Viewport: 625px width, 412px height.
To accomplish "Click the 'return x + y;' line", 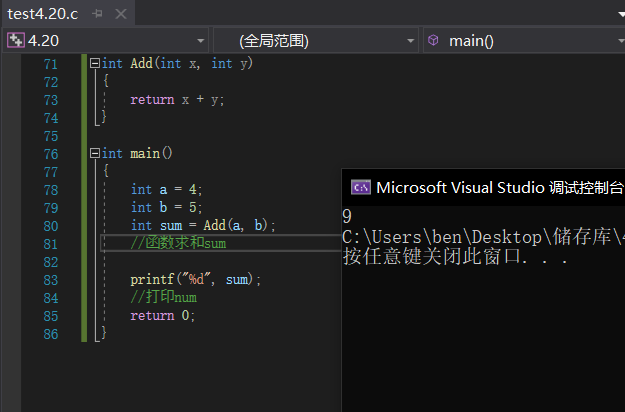I will coord(177,100).
